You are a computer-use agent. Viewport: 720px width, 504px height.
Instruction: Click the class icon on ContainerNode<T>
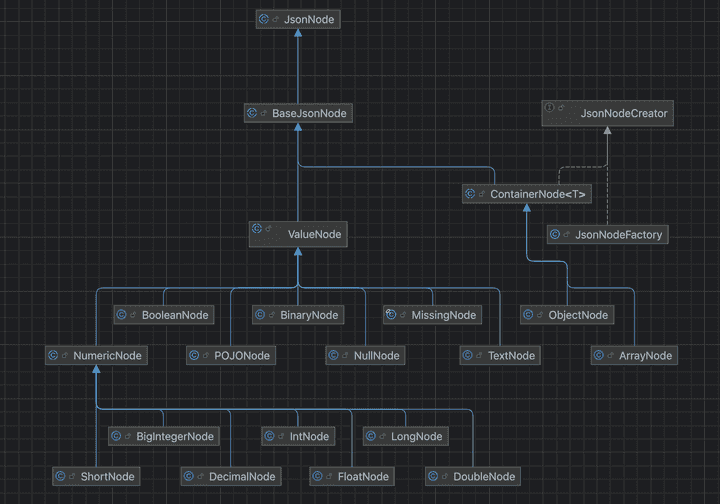(x=470, y=194)
